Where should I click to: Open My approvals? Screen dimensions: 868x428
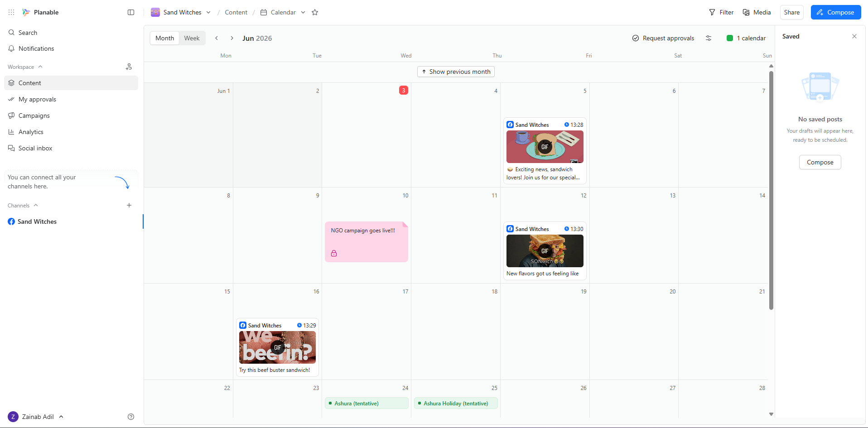(x=71, y=99)
